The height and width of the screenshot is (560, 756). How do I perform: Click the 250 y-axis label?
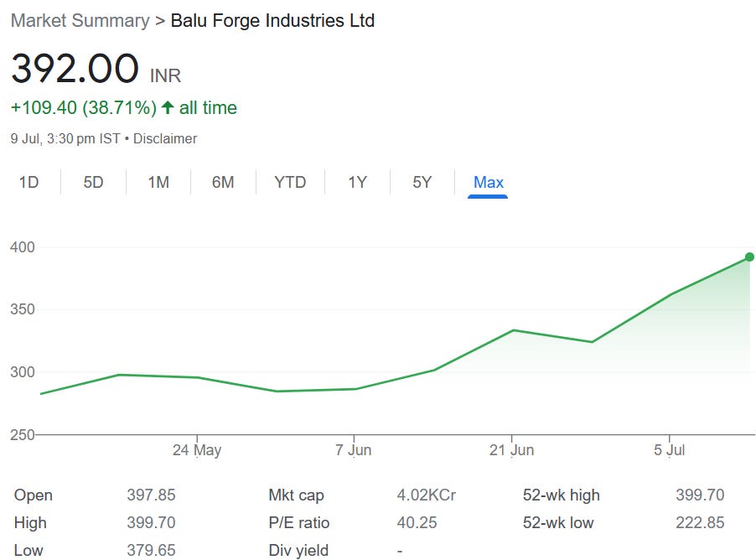(22, 434)
